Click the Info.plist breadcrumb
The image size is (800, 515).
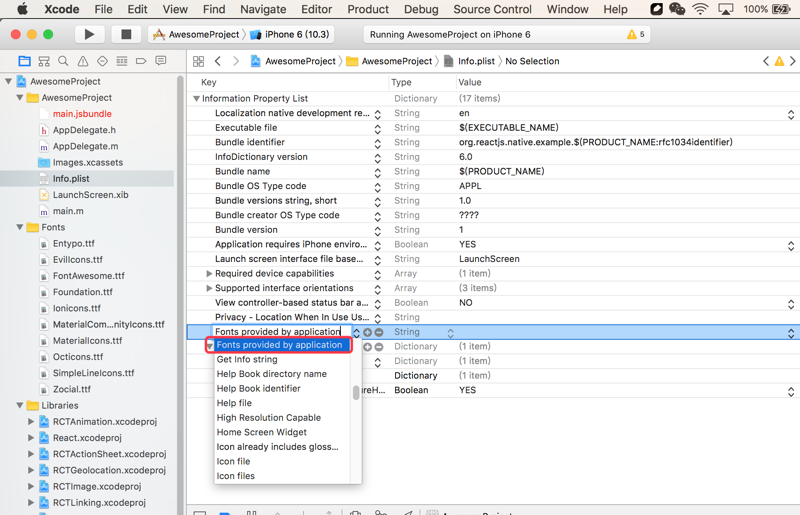click(x=470, y=61)
